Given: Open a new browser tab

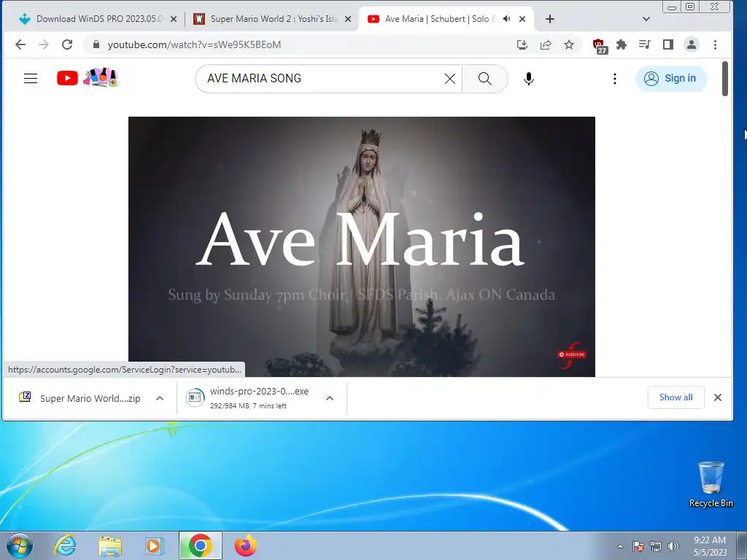Looking at the screenshot, I should 550,19.
